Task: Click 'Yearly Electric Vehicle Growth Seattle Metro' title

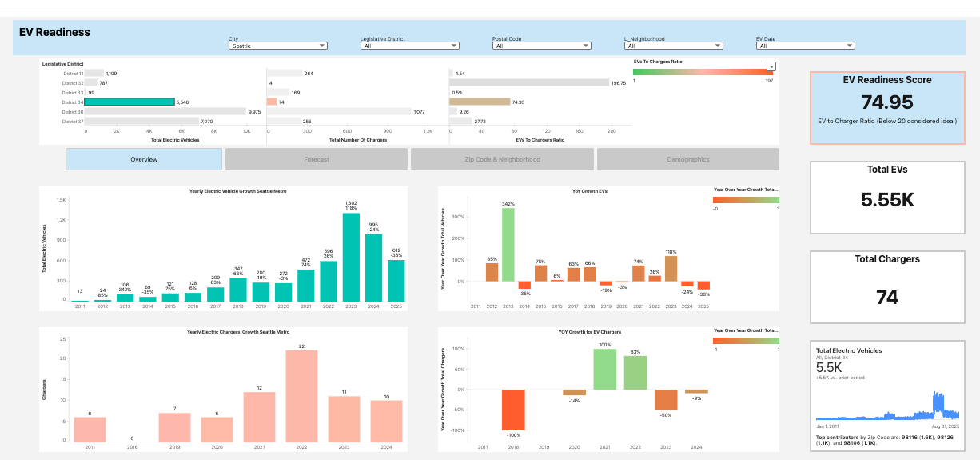Action: pyautogui.click(x=237, y=191)
